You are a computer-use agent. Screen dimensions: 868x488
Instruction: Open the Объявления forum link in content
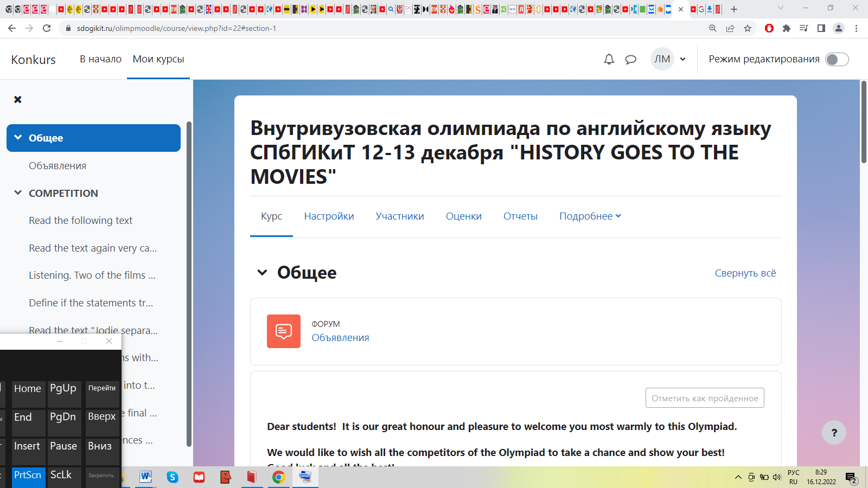[x=340, y=338]
